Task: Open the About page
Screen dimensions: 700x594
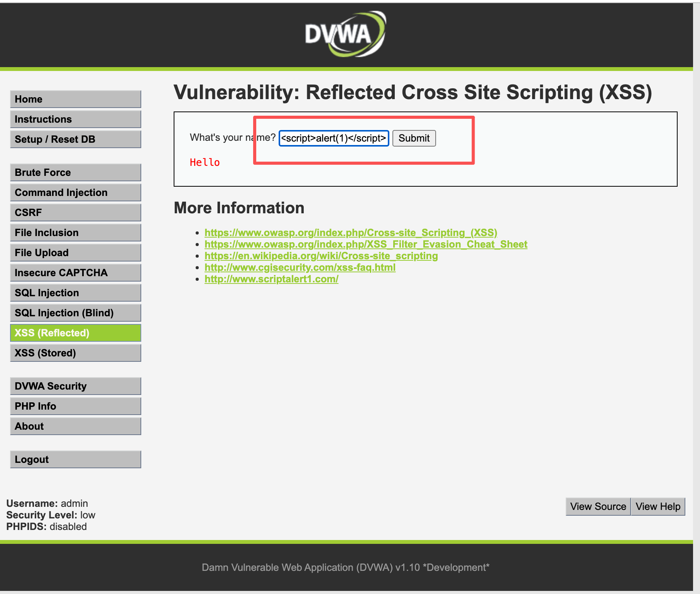Action: (76, 426)
